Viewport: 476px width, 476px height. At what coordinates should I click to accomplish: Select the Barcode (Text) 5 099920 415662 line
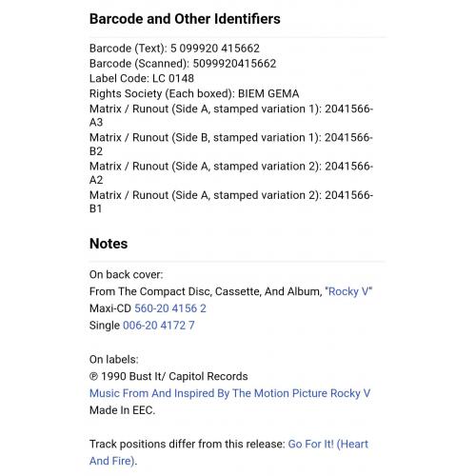point(174,49)
